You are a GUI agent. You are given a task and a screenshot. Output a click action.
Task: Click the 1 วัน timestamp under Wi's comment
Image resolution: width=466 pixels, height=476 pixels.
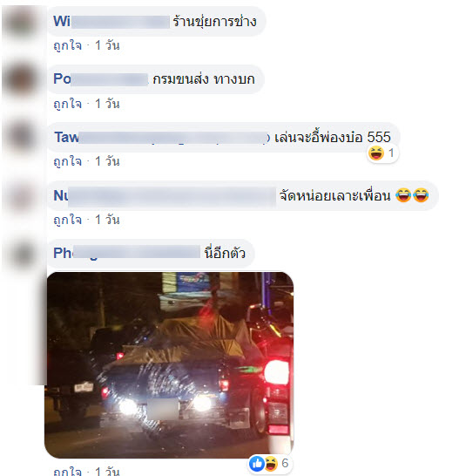[107, 46]
